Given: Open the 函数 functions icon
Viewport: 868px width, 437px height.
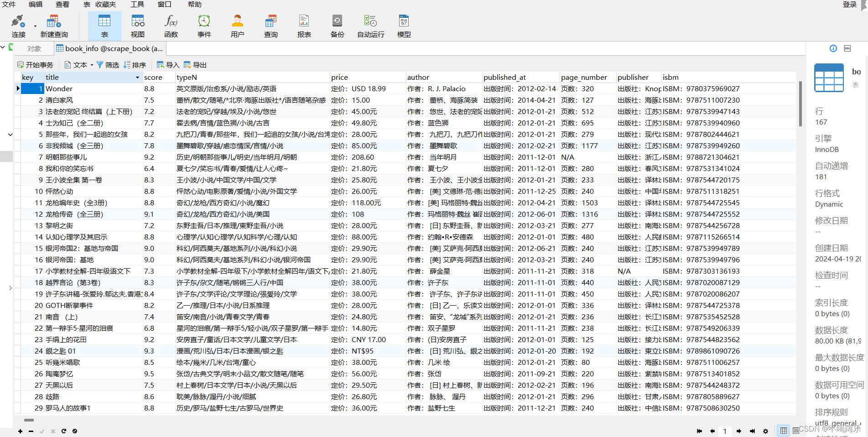Looking at the screenshot, I should (x=171, y=26).
